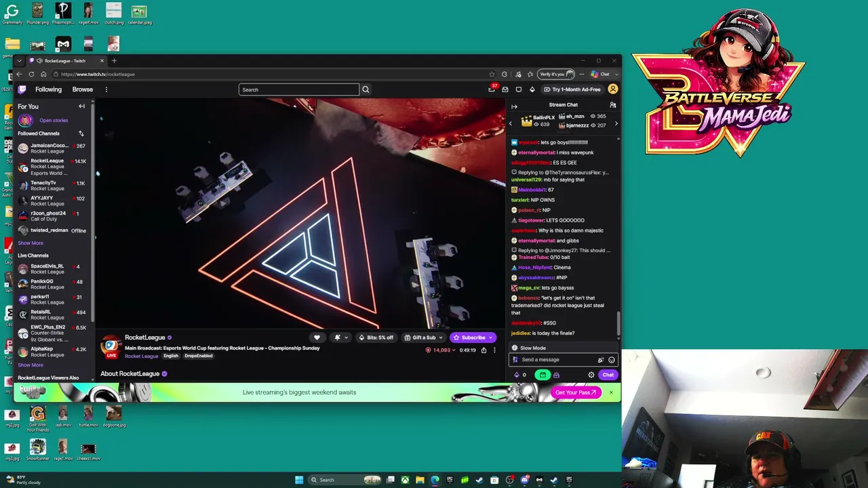
Task: Show previous top gifters with the left arrow
Action: [x=511, y=123]
